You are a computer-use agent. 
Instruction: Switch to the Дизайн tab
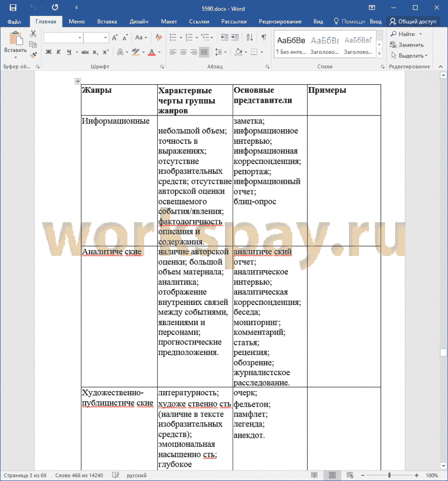[x=139, y=22]
